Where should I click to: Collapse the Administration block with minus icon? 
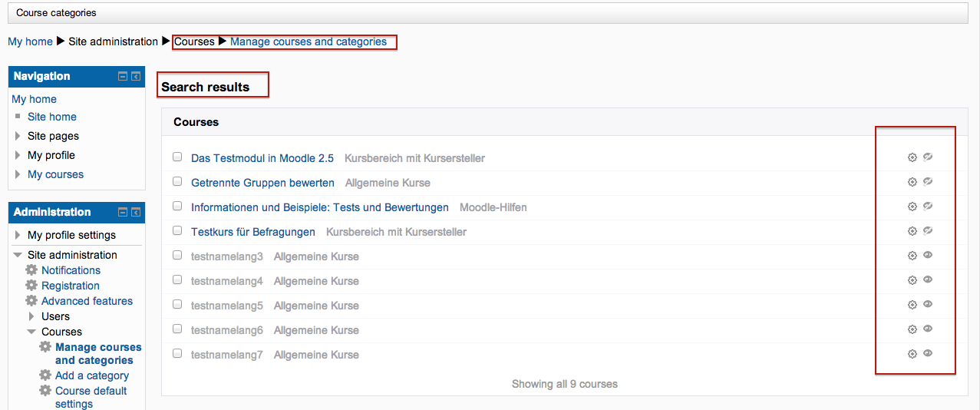[x=123, y=213]
